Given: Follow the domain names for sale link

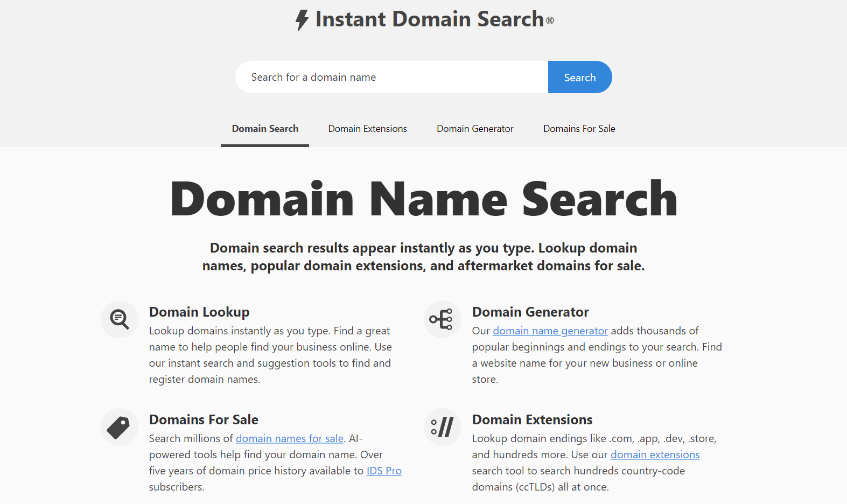Looking at the screenshot, I should pyautogui.click(x=290, y=438).
